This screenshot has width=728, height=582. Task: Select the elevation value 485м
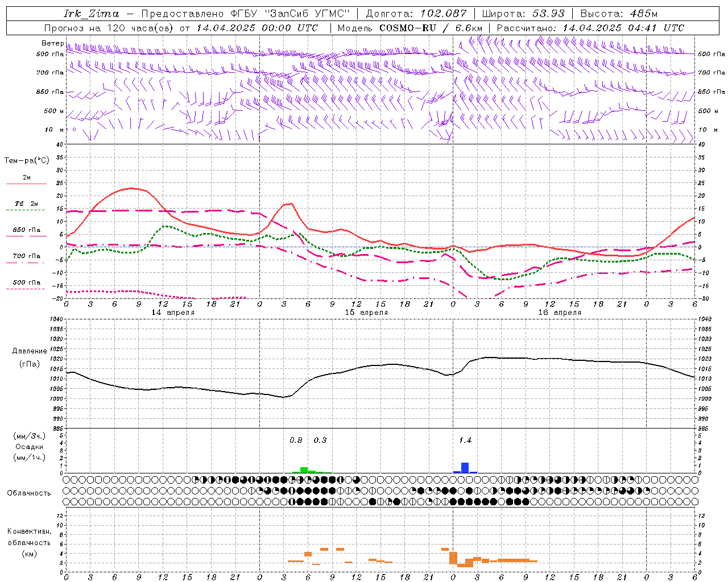pyautogui.click(x=645, y=14)
